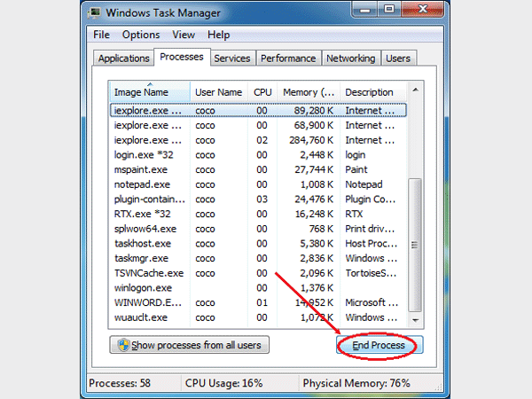Click End Process button
The height and width of the screenshot is (399, 532).
tap(379, 345)
